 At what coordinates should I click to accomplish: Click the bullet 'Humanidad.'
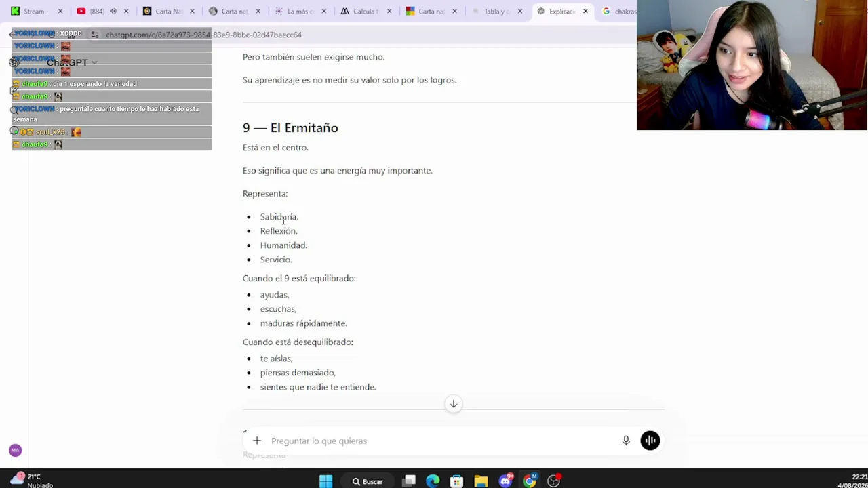click(283, 245)
